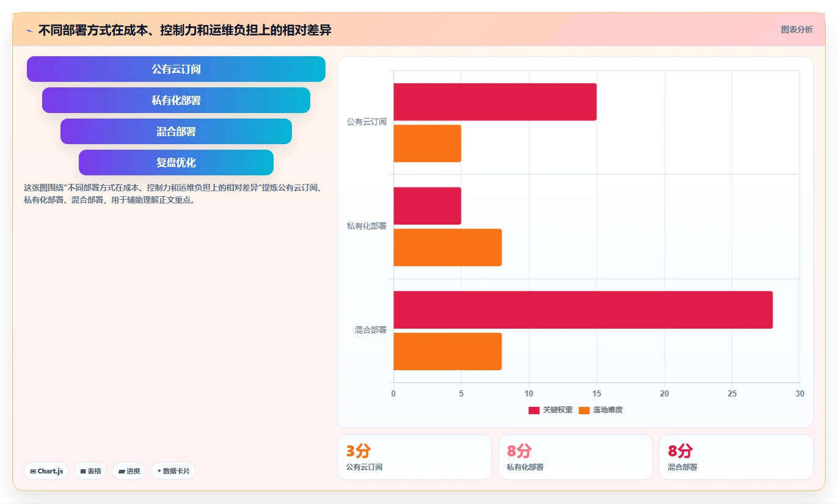Click the x-axis tick label 10
The height and width of the screenshot is (504, 838).
tap(529, 394)
